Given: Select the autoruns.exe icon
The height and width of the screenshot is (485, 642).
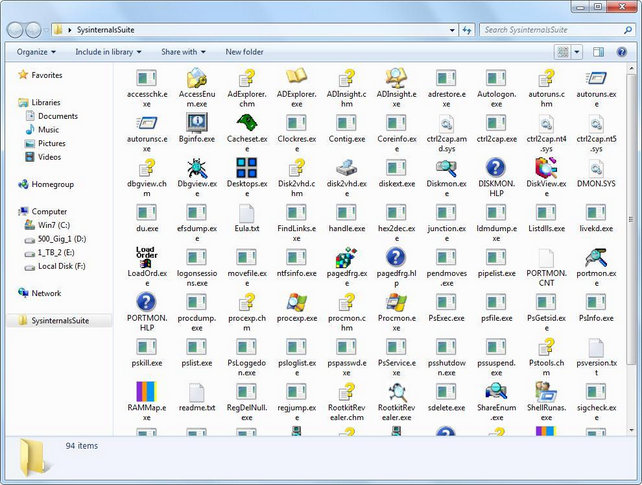Looking at the screenshot, I should (596, 78).
